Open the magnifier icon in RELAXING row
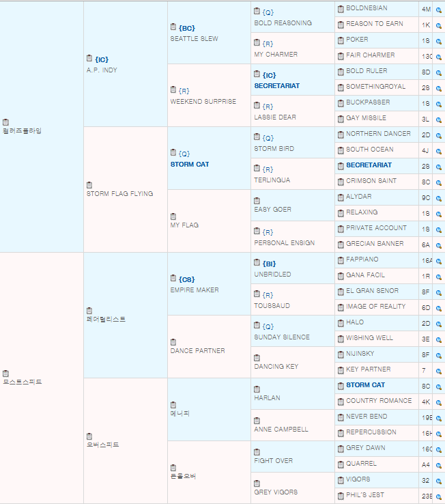445x504 pixels. pyautogui.click(x=439, y=214)
